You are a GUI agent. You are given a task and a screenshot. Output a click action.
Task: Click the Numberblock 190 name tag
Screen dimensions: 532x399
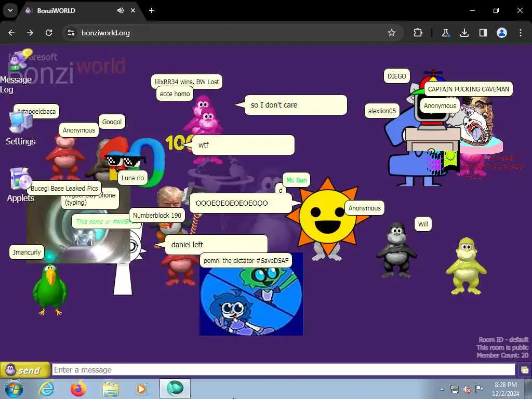(157, 215)
